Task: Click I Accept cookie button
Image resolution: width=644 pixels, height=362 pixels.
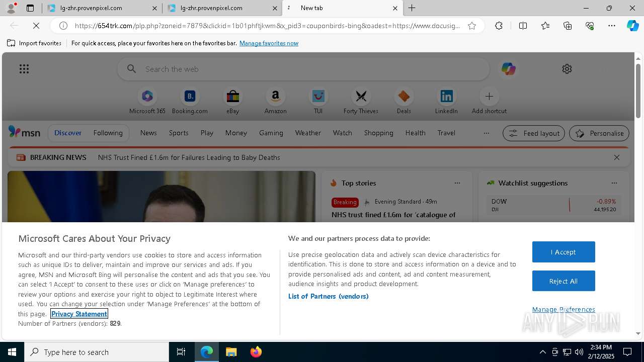Action: tap(563, 252)
